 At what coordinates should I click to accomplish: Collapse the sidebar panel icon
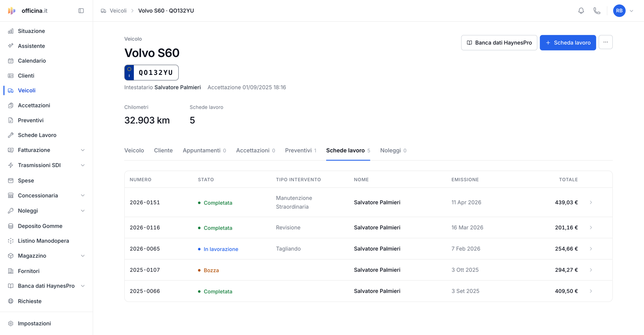pyautogui.click(x=81, y=11)
